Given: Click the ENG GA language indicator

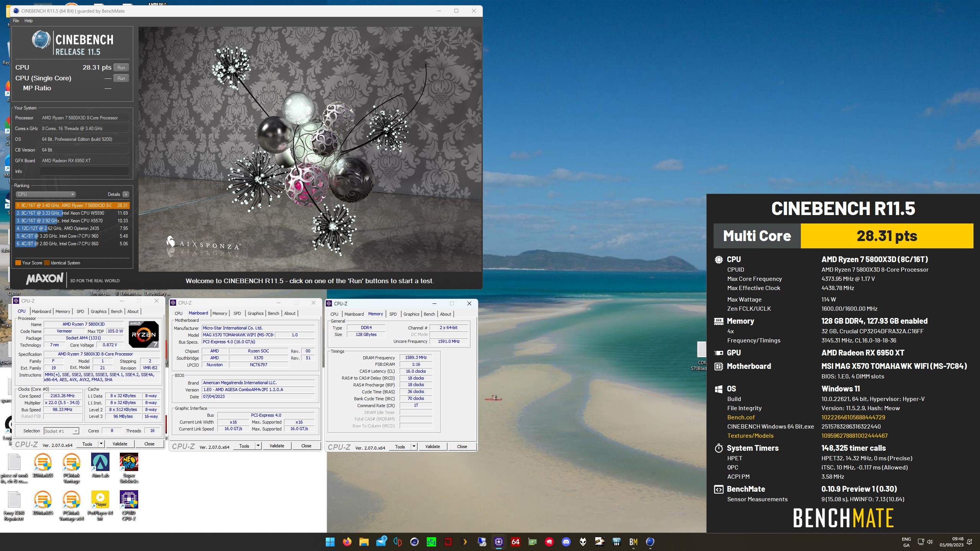Looking at the screenshot, I should (906, 542).
